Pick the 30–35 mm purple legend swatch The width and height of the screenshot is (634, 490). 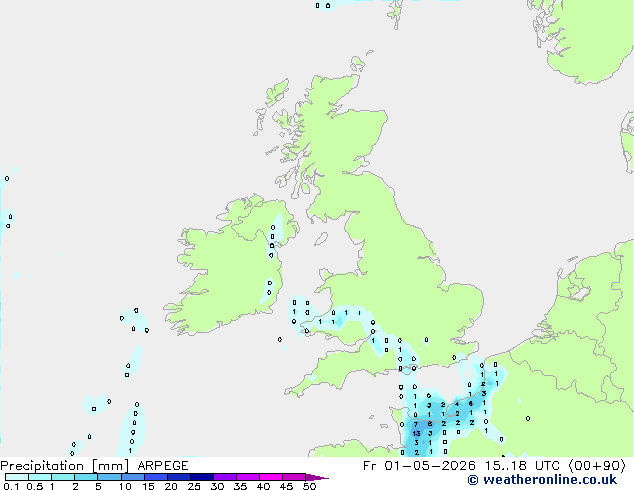pos(225,477)
